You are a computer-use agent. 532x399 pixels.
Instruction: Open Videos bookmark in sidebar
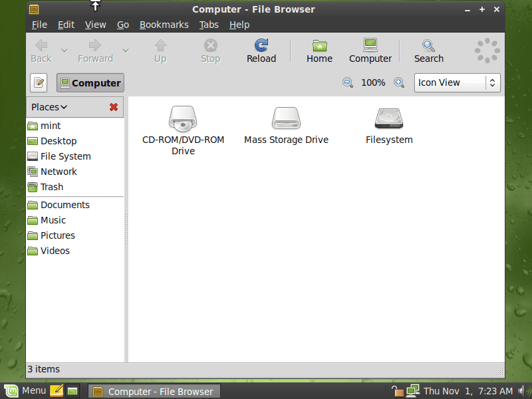click(x=75, y=251)
